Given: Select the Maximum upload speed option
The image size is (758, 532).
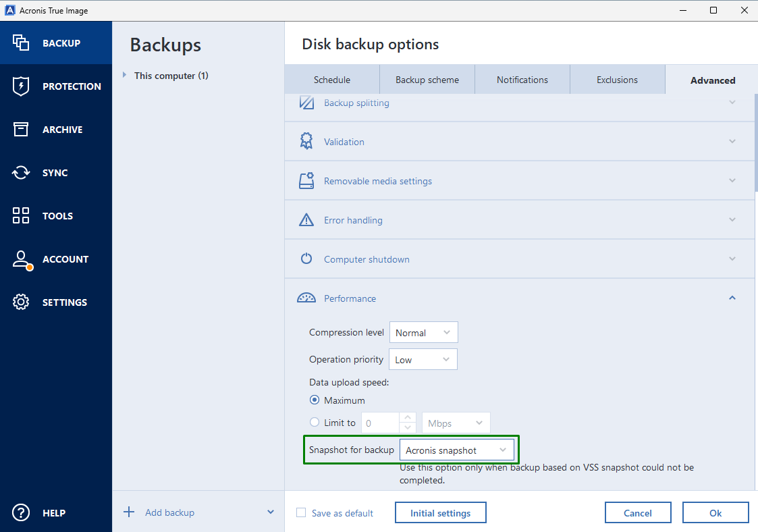Looking at the screenshot, I should pos(314,400).
